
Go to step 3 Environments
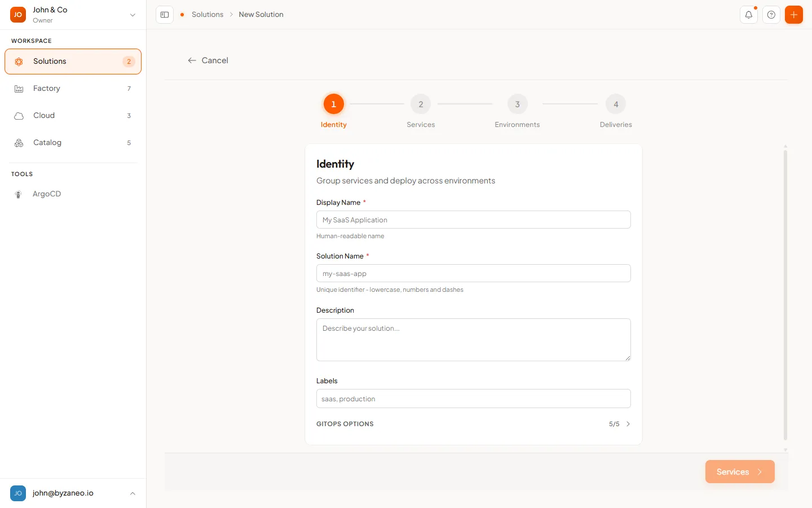pyautogui.click(x=517, y=104)
